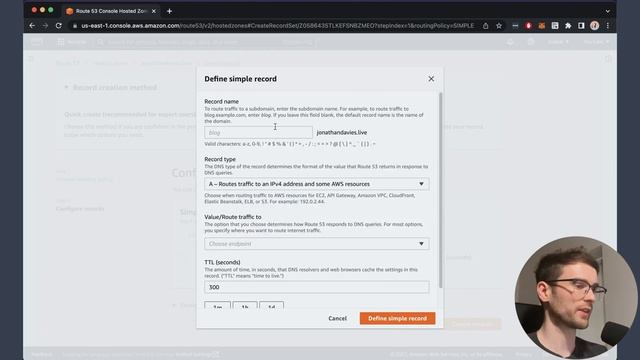Viewport: 640px width, 360px height.
Task: Click the Define simple record dialog title
Action: coord(240,79)
